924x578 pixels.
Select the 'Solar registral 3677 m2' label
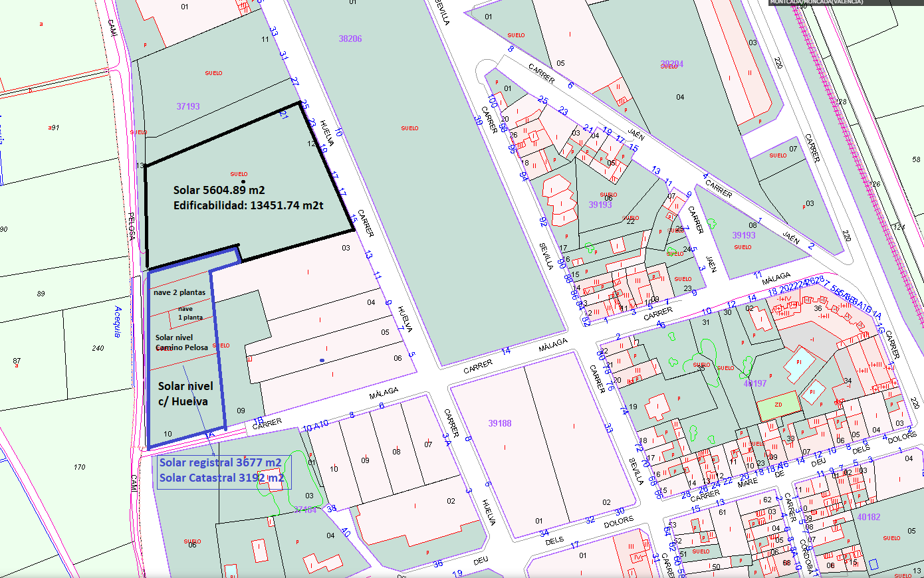click(220, 463)
